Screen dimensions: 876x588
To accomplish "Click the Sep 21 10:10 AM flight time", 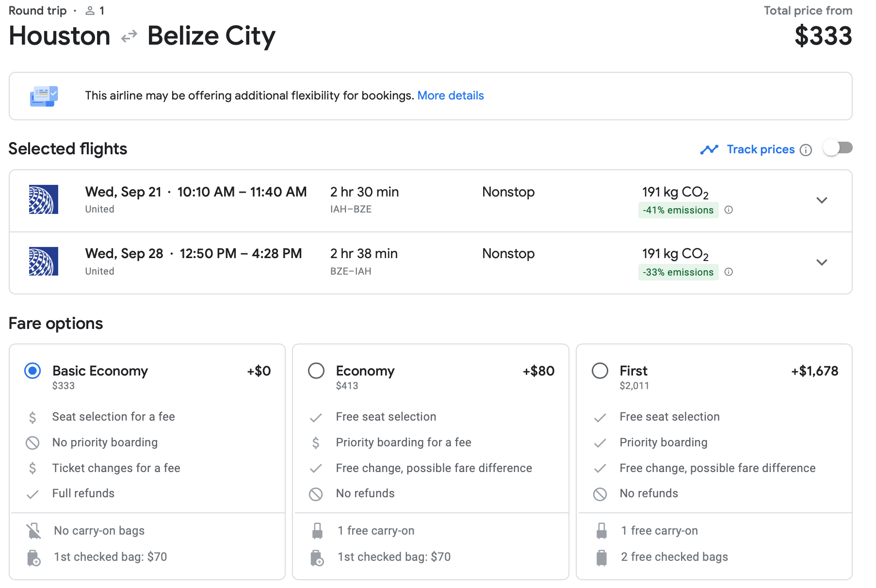I will [x=242, y=192].
